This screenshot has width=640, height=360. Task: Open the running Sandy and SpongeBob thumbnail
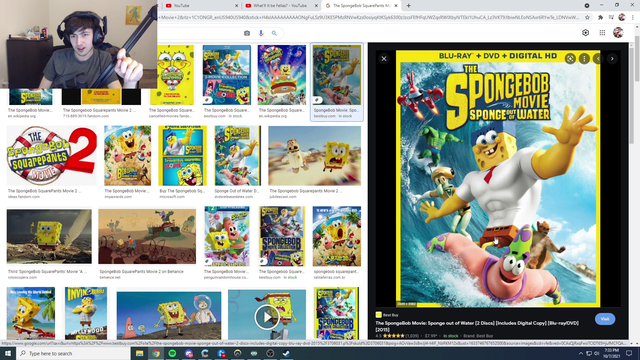tap(315, 156)
